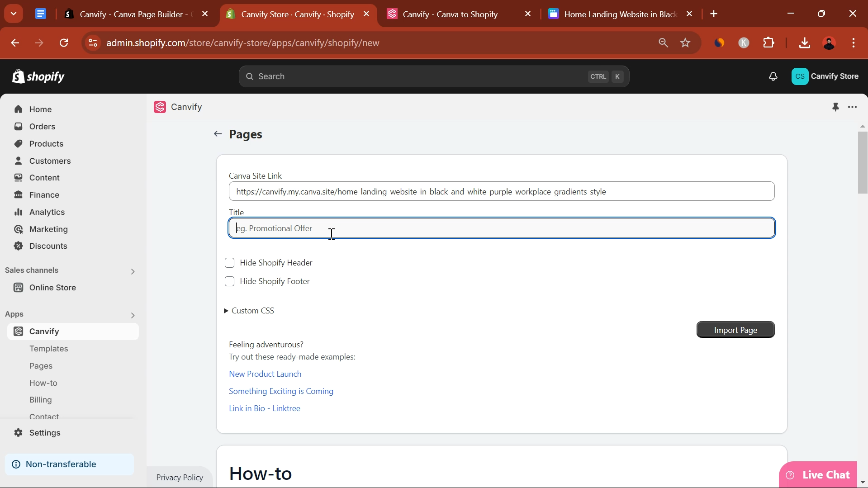The width and height of the screenshot is (868, 488).
Task: Select the Canvify app in sidebar
Action: (x=72, y=332)
